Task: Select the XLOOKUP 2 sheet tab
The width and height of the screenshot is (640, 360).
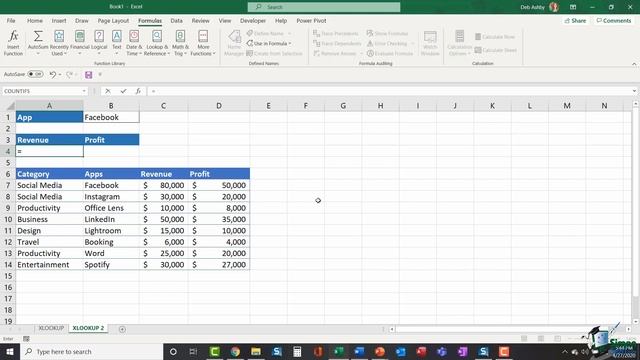Action: pos(88,328)
